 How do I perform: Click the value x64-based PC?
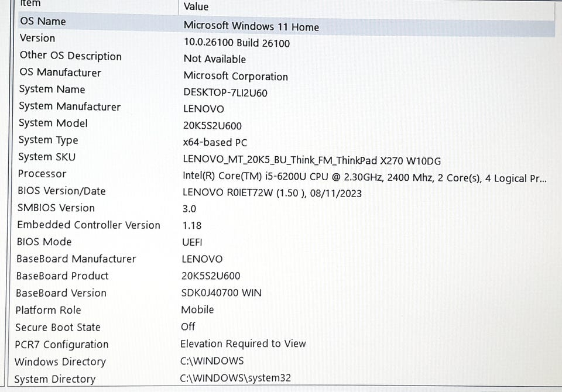215,142
